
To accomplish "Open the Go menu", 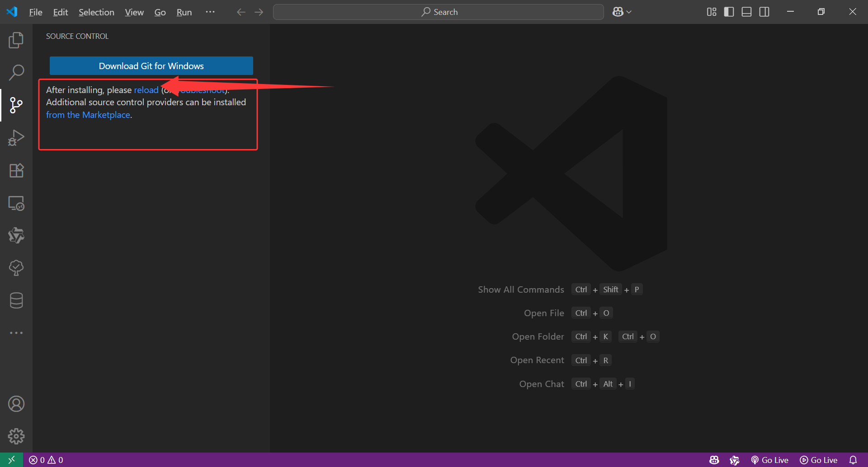I will pos(160,12).
